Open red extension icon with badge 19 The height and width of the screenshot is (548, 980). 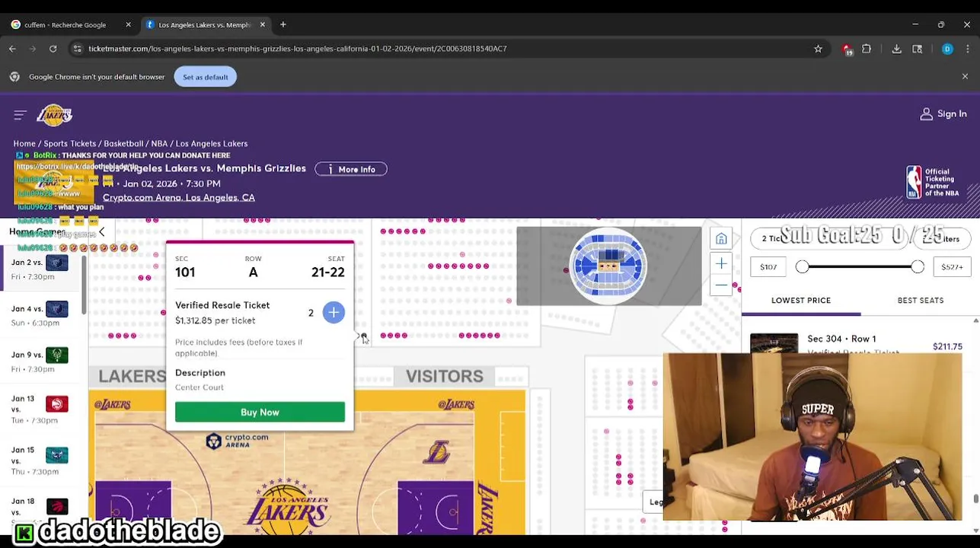coord(847,49)
